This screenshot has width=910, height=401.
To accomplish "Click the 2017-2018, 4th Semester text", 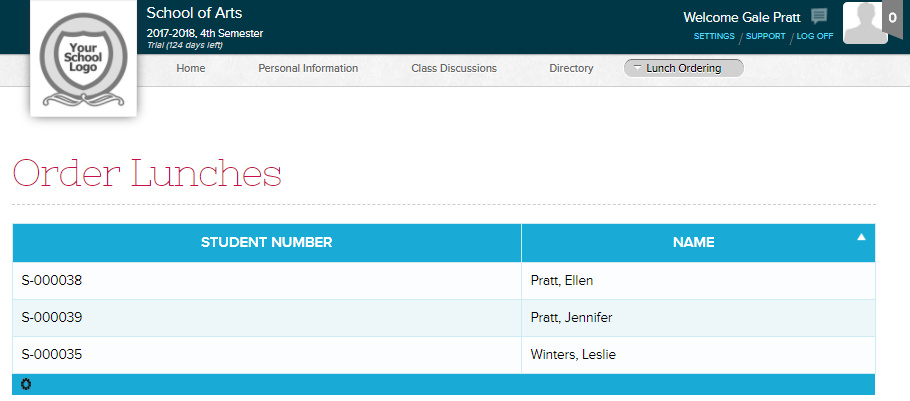I will (204, 34).
